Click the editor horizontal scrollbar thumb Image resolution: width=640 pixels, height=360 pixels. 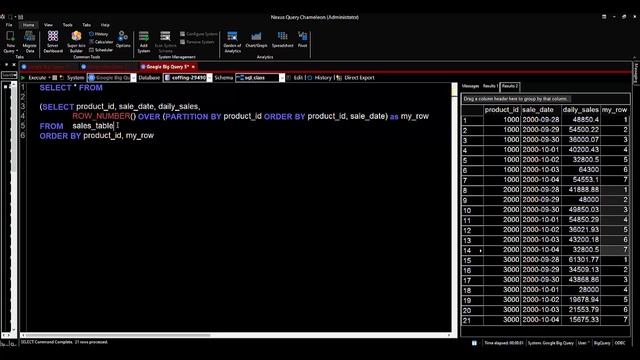click(118, 335)
